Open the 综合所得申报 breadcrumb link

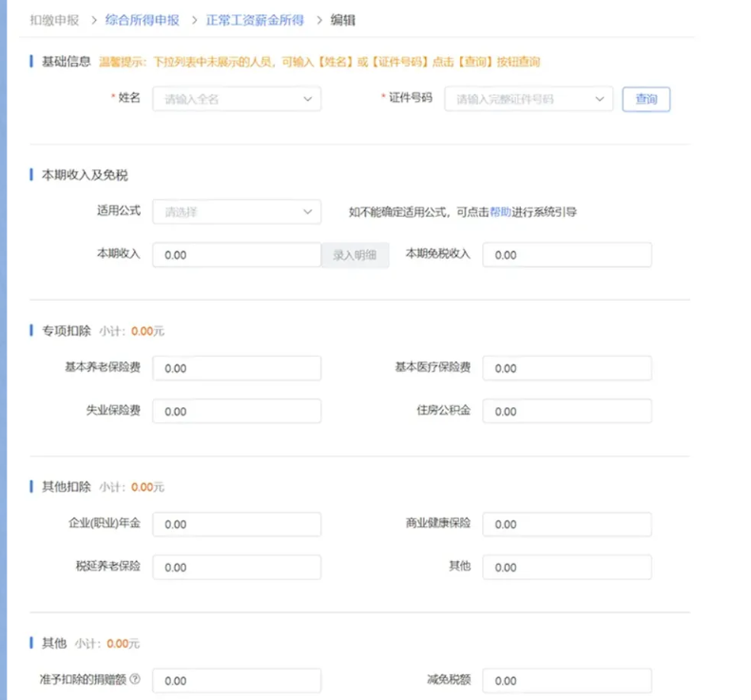[142, 20]
